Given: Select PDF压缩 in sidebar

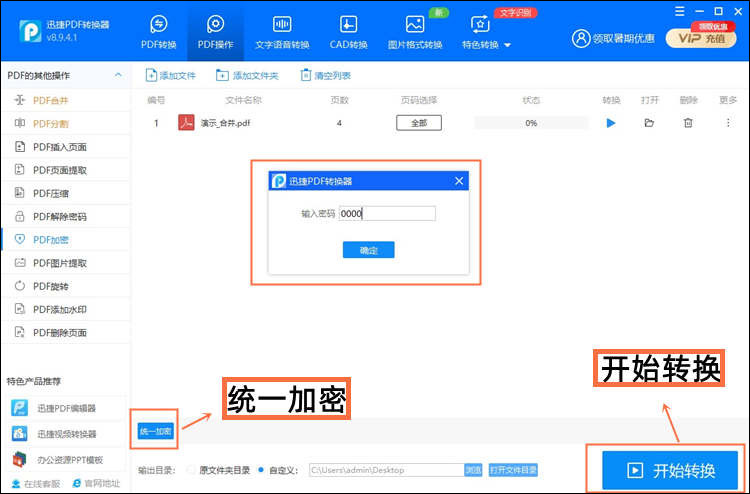Looking at the screenshot, I should [66, 193].
